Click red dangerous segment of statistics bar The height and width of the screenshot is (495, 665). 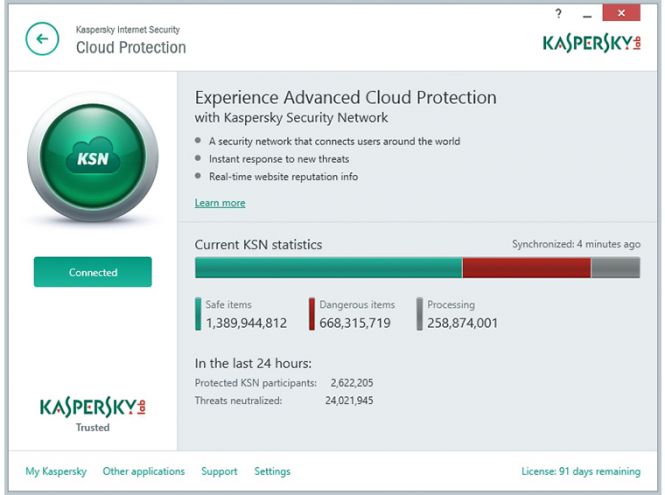[526, 268]
